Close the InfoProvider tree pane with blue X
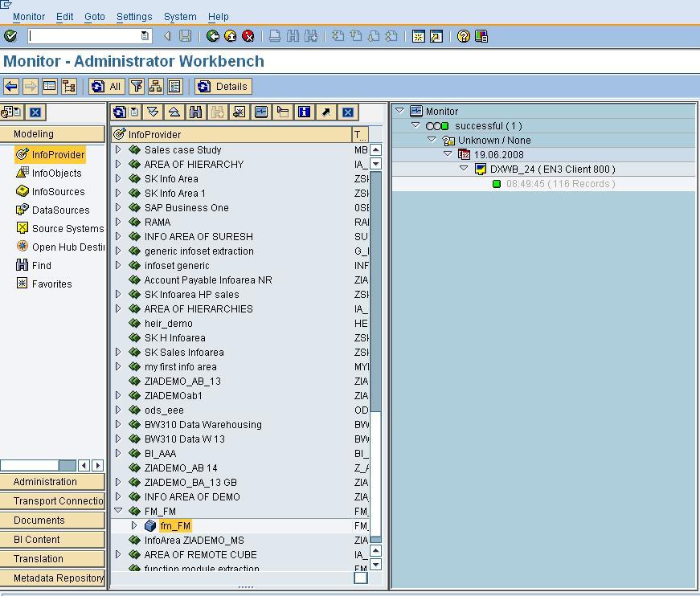 tap(348, 112)
